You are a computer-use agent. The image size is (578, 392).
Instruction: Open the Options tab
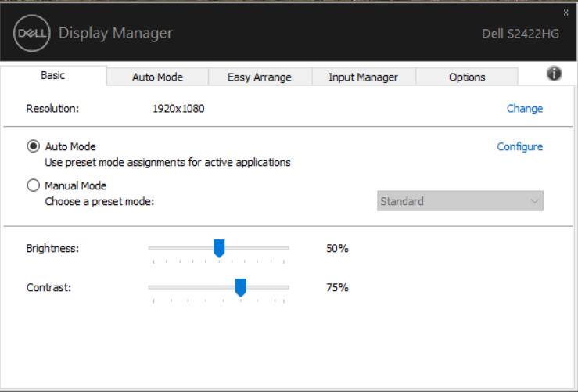tap(466, 77)
